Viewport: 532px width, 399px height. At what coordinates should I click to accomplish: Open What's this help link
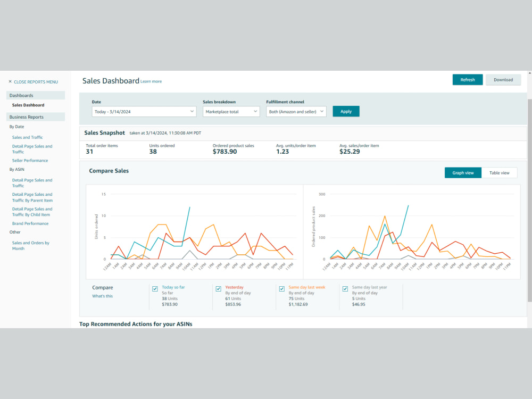(x=103, y=296)
